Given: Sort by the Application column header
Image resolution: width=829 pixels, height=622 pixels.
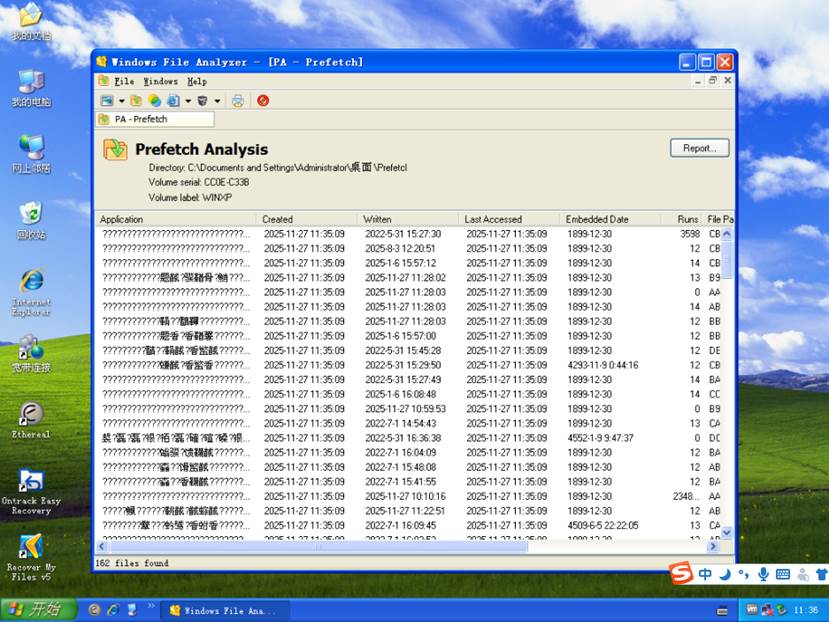Looking at the screenshot, I should [x=177, y=219].
